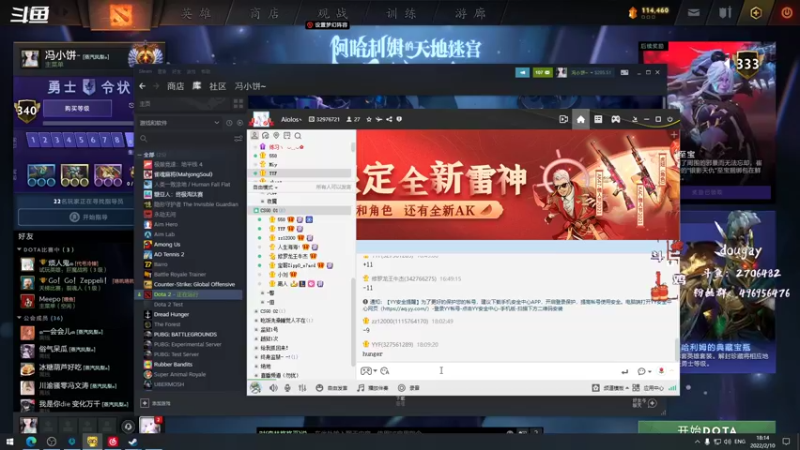This screenshot has width=800, height=450.
Task: Open the Aiolos channel name dropdown
Action: (291, 119)
